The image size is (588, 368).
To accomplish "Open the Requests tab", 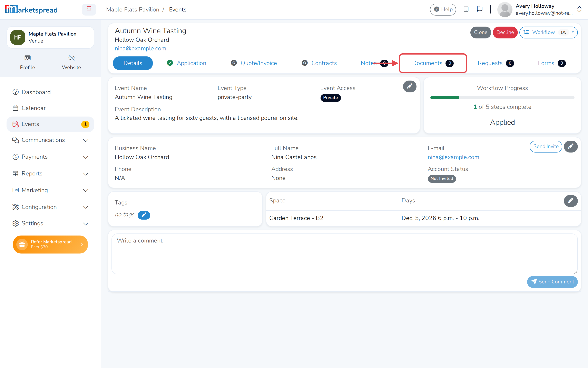I will pyautogui.click(x=496, y=63).
